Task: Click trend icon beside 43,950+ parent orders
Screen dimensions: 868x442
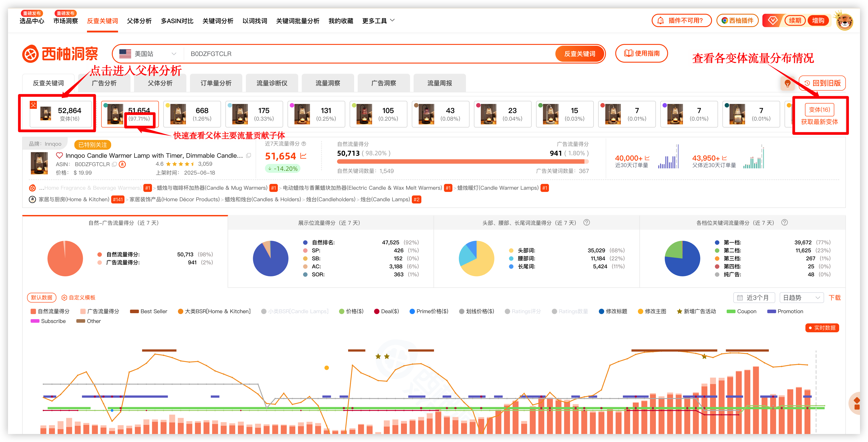Action: pyautogui.click(x=724, y=158)
